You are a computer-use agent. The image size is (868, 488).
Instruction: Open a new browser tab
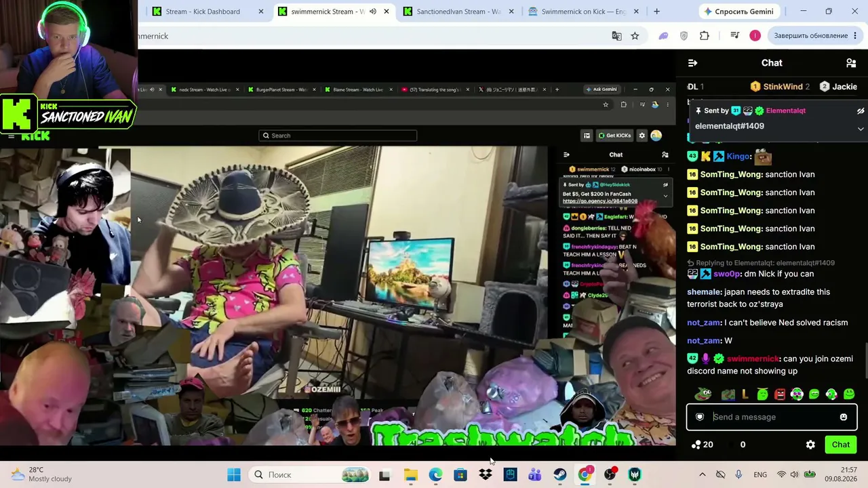(x=656, y=12)
